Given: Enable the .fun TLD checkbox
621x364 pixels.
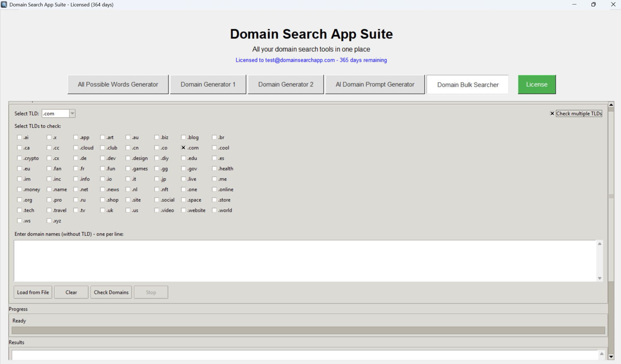Looking at the screenshot, I should click(102, 168).
